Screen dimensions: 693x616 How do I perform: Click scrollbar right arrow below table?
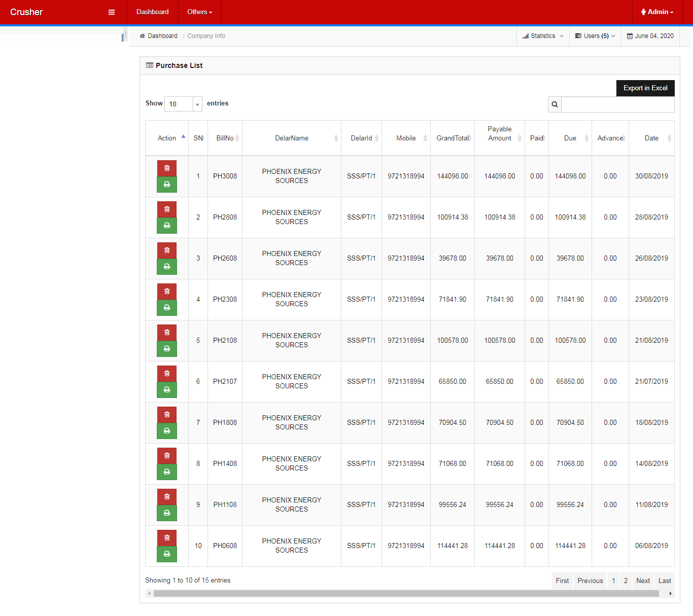click(x=670, y=594)
